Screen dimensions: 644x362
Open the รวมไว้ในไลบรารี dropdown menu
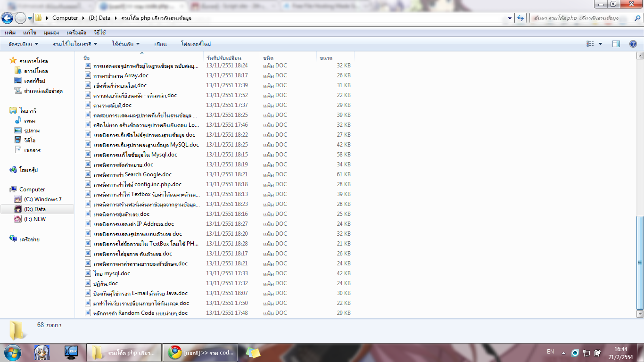pos(75,44)
